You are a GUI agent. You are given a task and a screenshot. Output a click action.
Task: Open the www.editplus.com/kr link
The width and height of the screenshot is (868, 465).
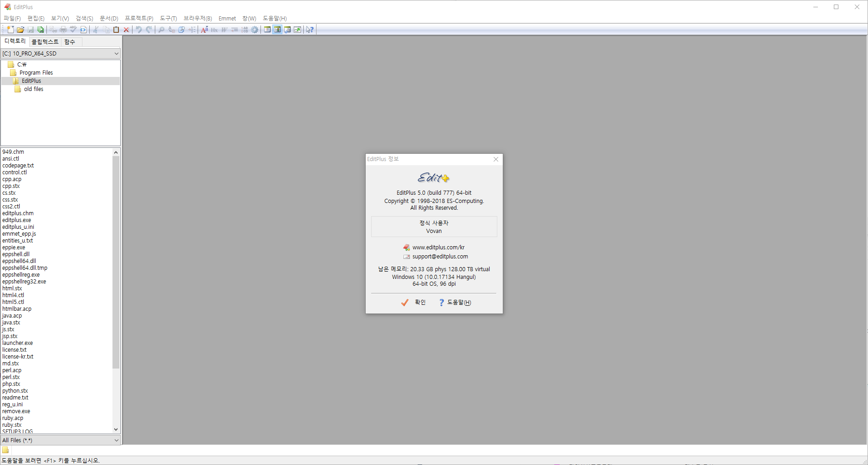pyautogui.click(x=439, y=248)
